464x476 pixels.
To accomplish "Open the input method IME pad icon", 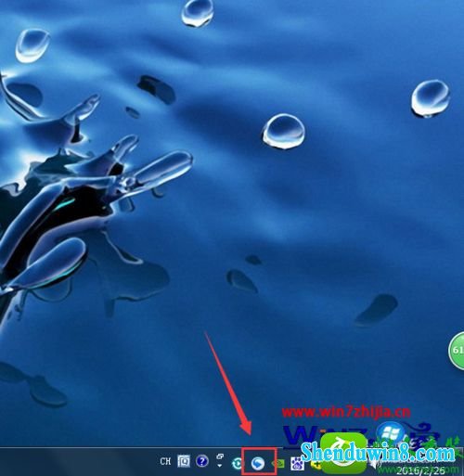I will coord(184,461).
